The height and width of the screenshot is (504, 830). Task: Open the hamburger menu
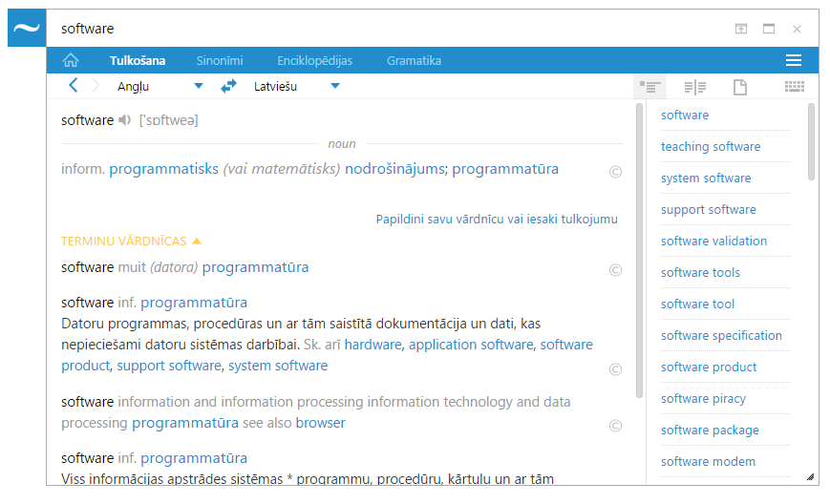(793, 60)
